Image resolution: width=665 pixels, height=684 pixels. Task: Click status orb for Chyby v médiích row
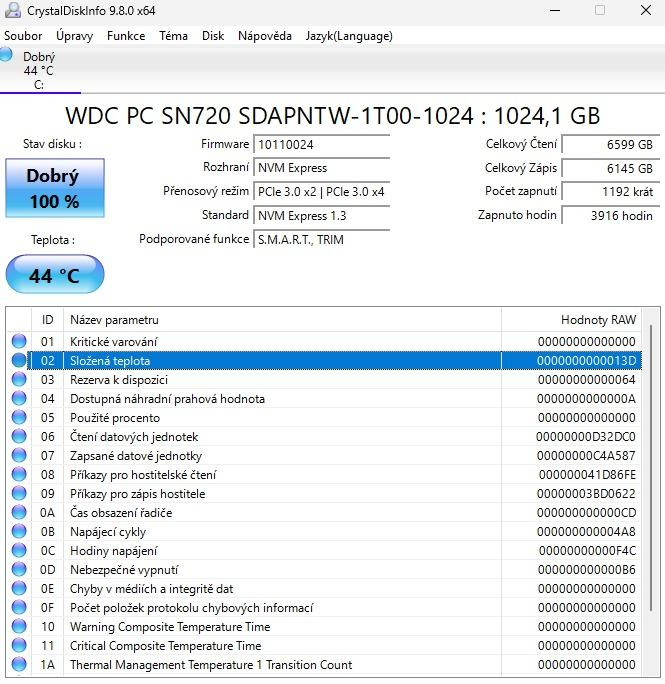(x=19, y=588)
